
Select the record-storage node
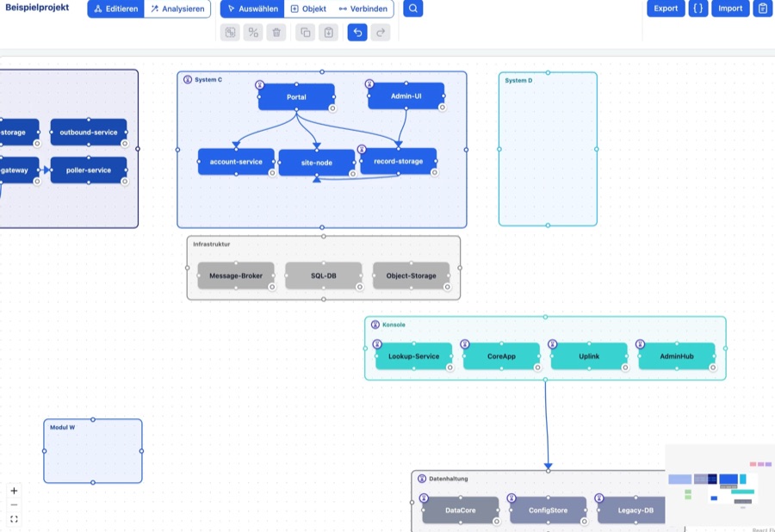(x=399, y=161)
